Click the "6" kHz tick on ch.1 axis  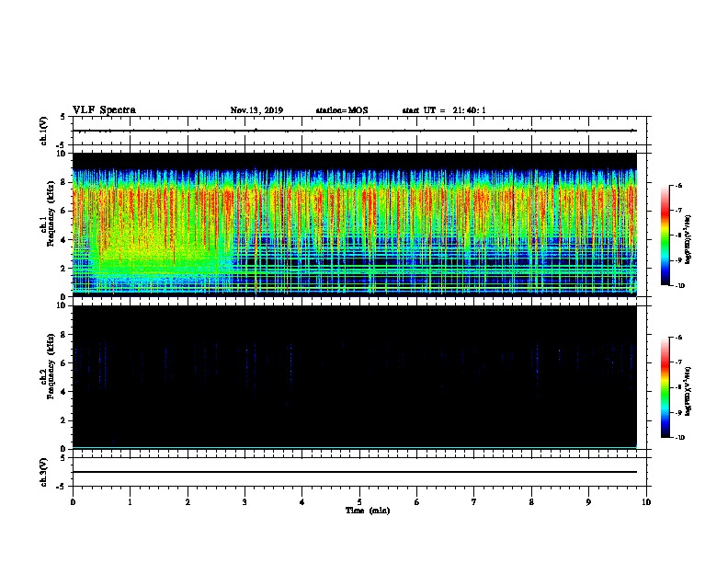click(x=63, y=211)
